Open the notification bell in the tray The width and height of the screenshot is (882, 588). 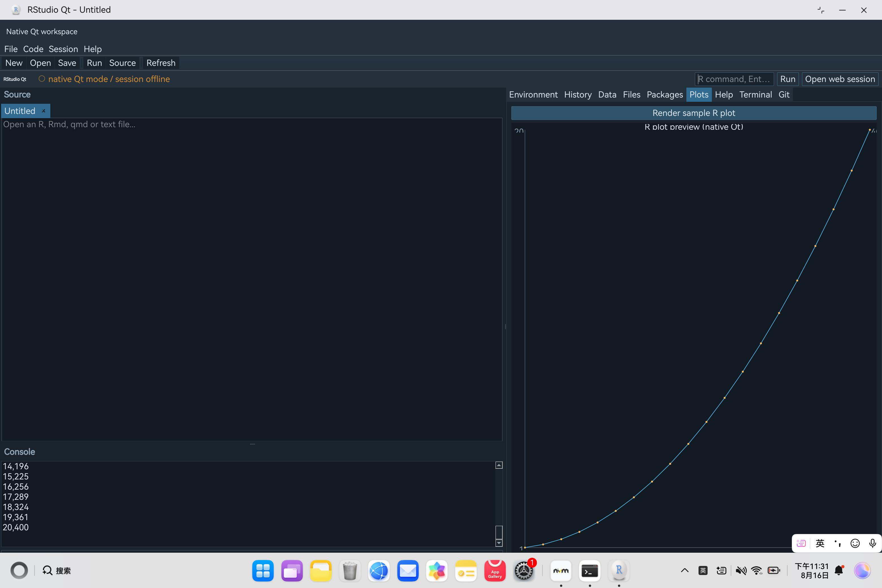click(839, 570)
